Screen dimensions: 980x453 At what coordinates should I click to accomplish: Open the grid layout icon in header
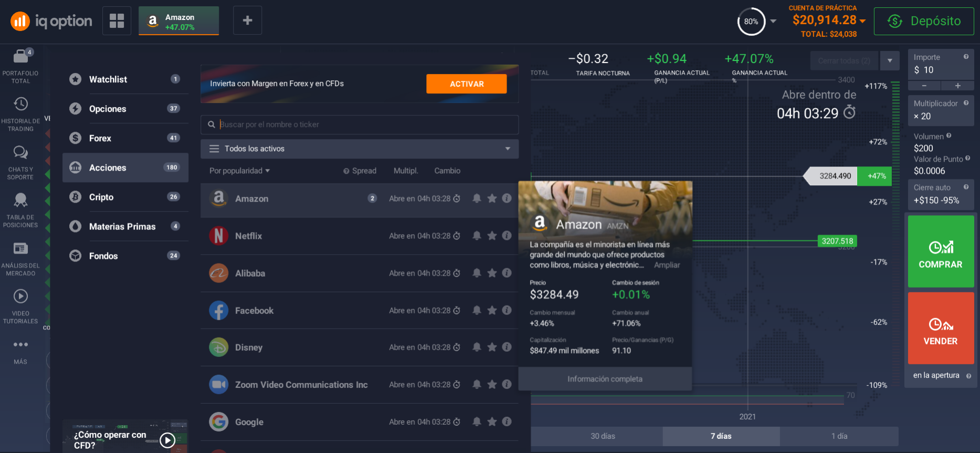coord(117,20)
